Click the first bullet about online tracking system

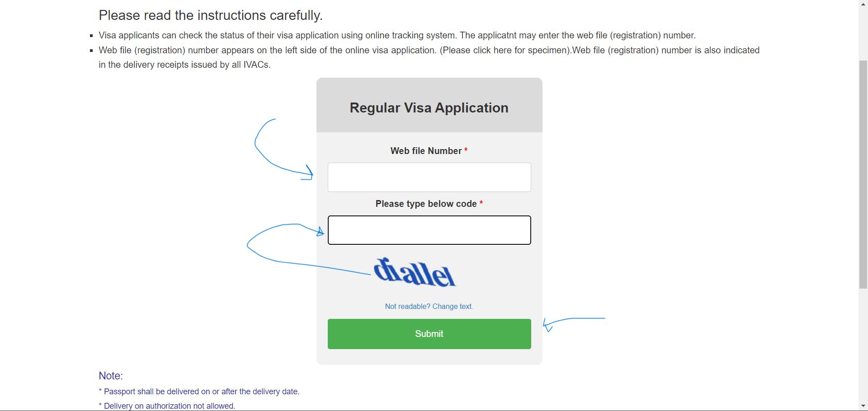(x=397, y=35)
